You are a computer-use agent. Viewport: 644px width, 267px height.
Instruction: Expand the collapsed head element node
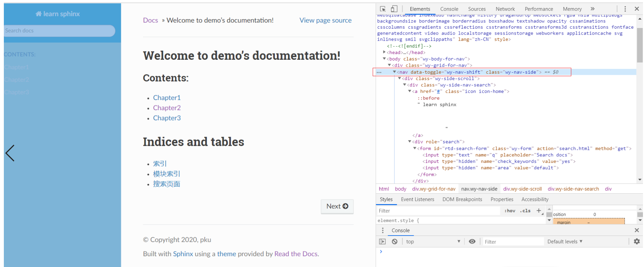[385, 52]
